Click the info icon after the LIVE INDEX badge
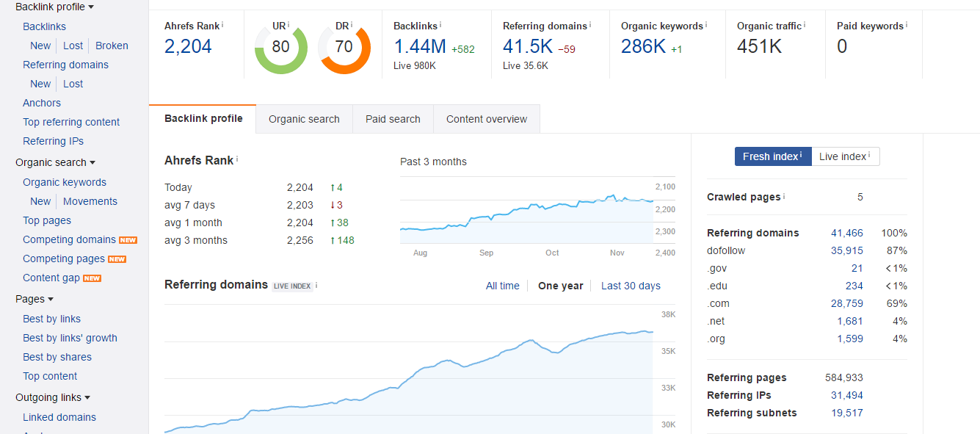This screenshot has height=434, width=980. [x=316, y=284]
